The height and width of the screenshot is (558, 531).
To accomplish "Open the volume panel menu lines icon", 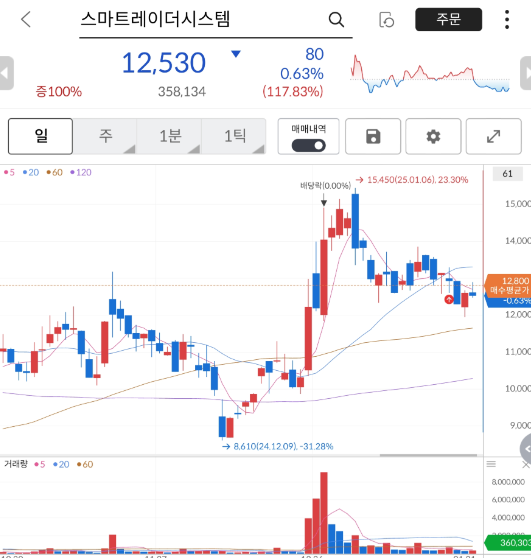I will point(491,464).
